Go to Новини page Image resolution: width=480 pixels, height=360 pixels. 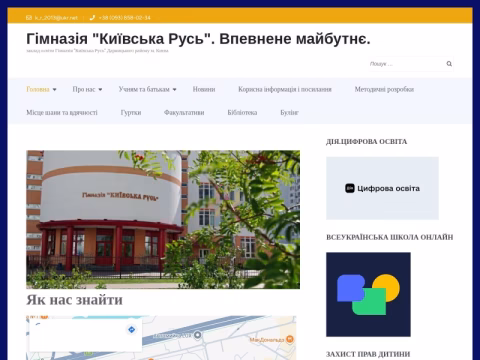(x=204, y=89)
